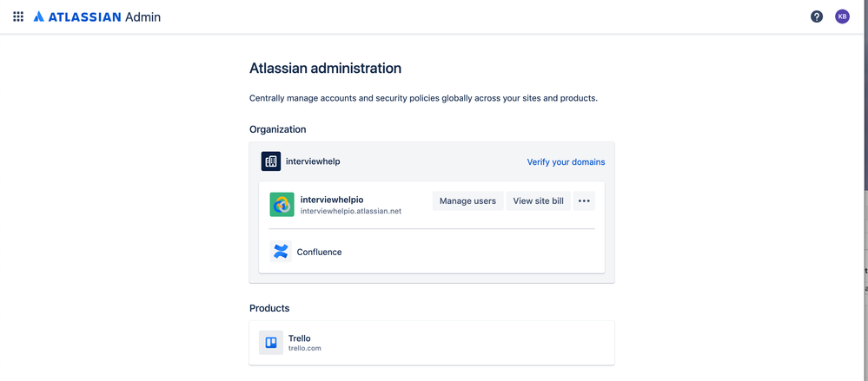Select the interviewhelpio site name

pos(332,200)
